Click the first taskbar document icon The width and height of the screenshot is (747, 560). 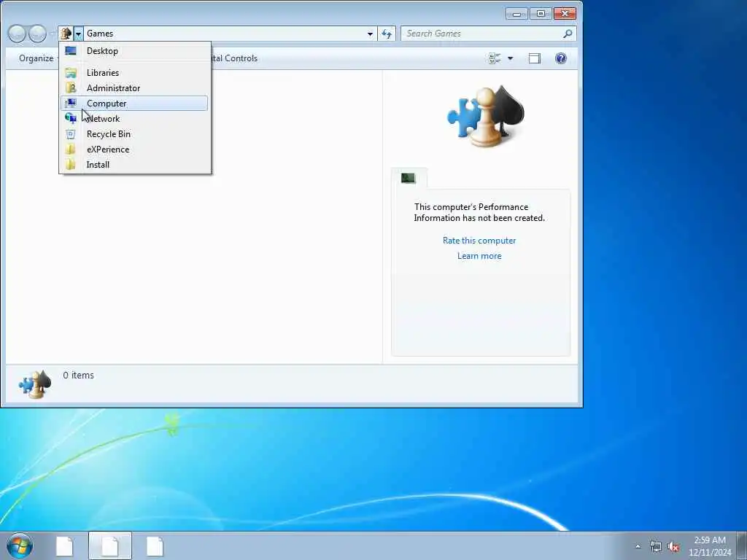(x=65, y=546)
